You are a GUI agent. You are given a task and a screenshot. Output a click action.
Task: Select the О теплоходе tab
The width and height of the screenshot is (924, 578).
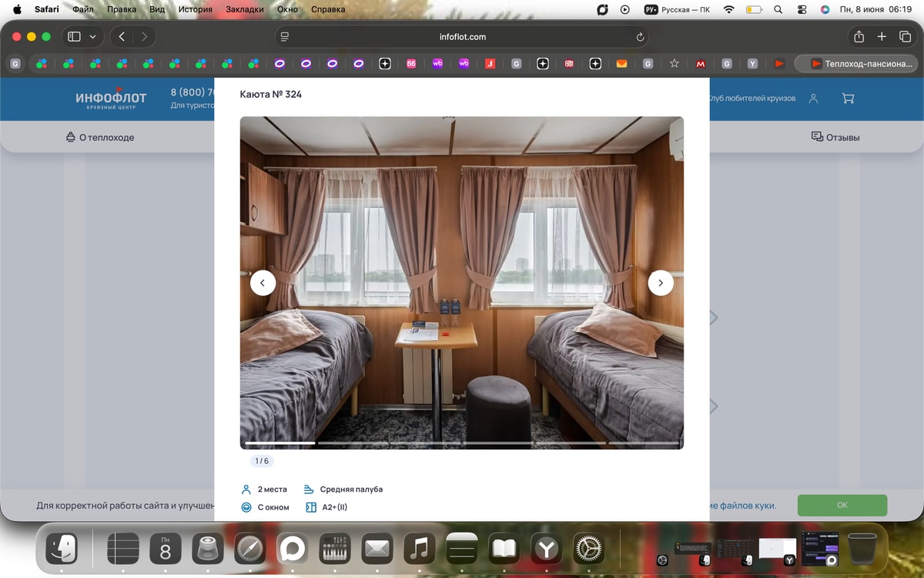(100, 137)
